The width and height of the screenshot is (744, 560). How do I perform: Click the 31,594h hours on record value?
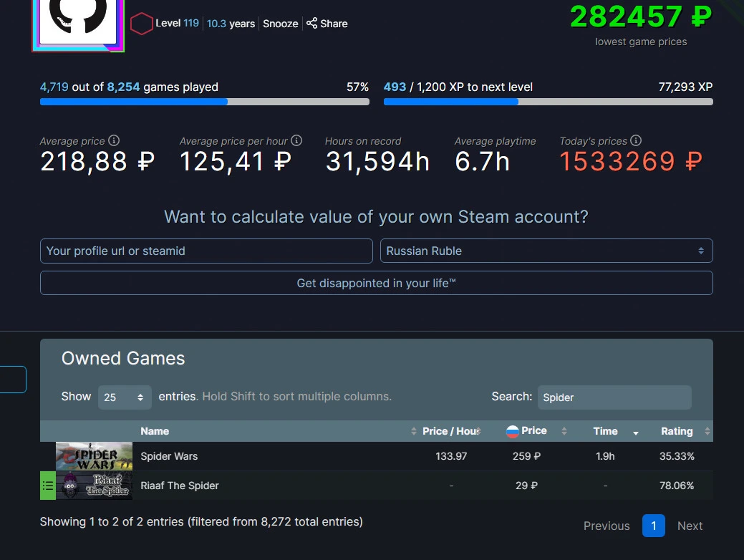coord(377,161)
